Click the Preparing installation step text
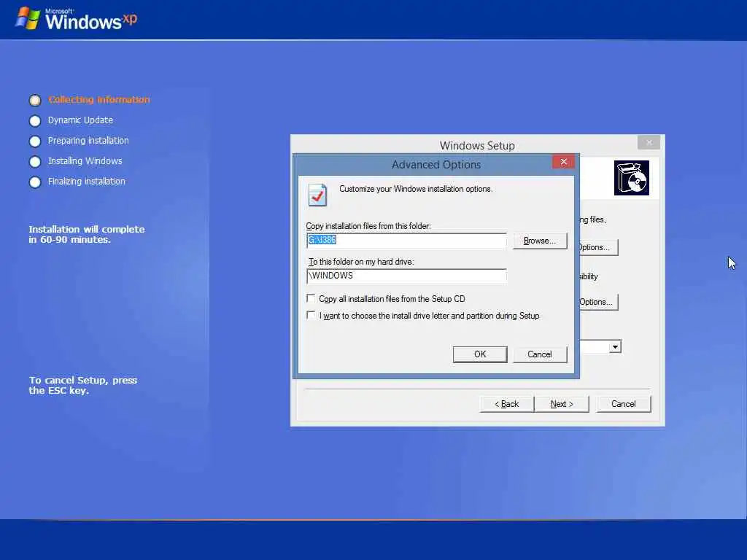Image resolution: width=747 pixels, height=560 pixels. 88,141
